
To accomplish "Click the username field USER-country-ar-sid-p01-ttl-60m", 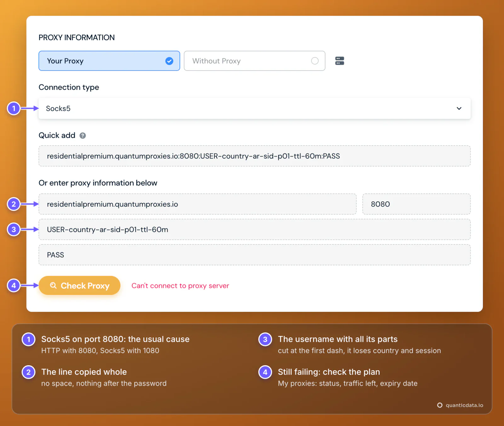I will [255, 229].
